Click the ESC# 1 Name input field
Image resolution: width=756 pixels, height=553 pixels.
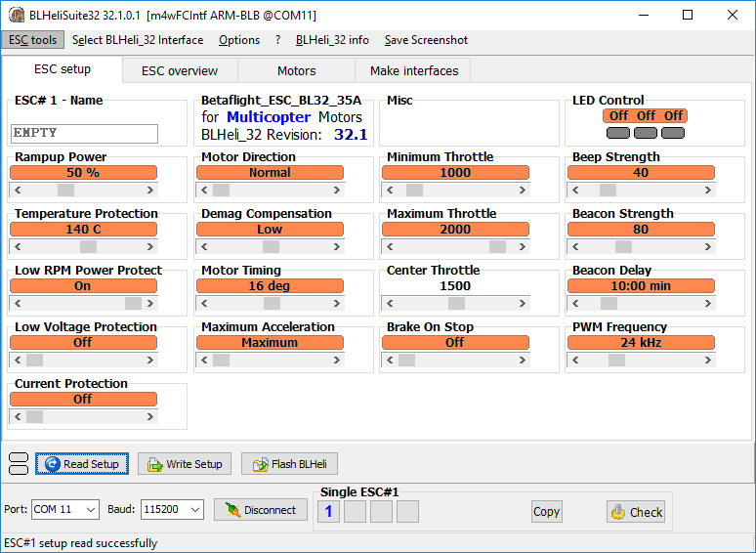(x=84, y=134)
